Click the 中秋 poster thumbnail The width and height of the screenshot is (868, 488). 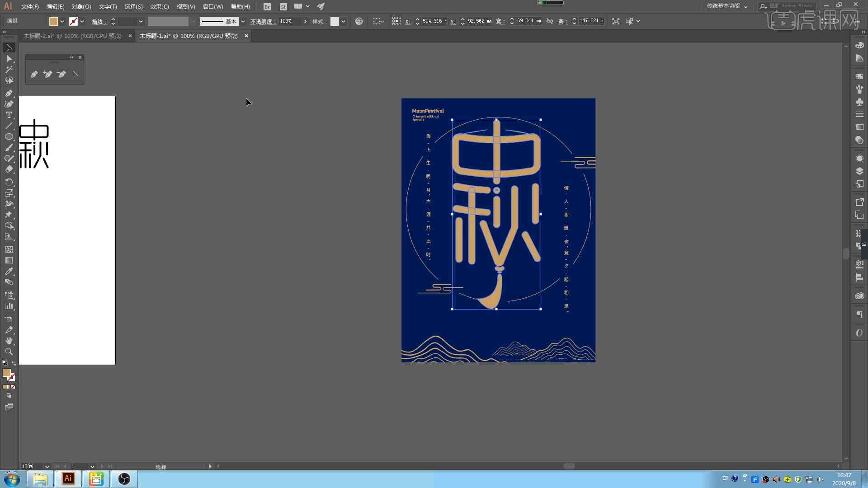(498, 230)
